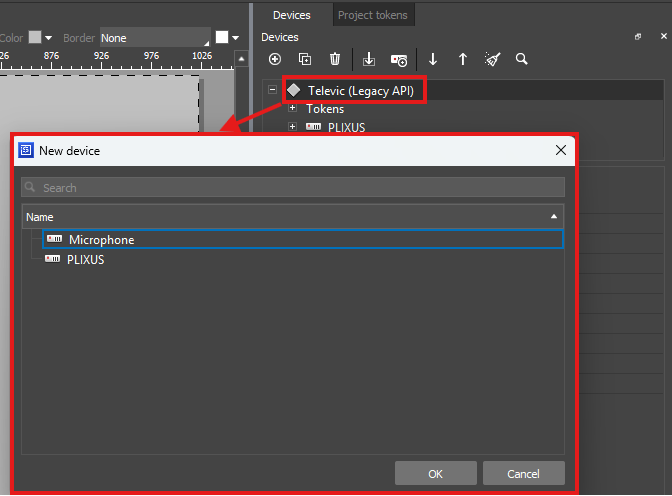Click the add device plus icon
672x496 pixels.
click(275, 60)
